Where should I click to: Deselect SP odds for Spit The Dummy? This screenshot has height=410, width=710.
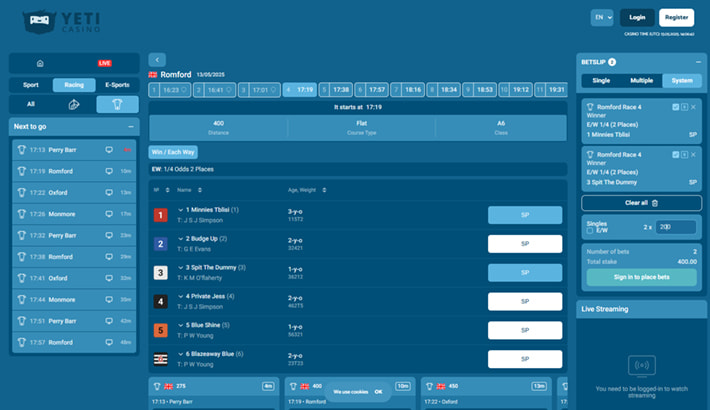tap(525, 273)
